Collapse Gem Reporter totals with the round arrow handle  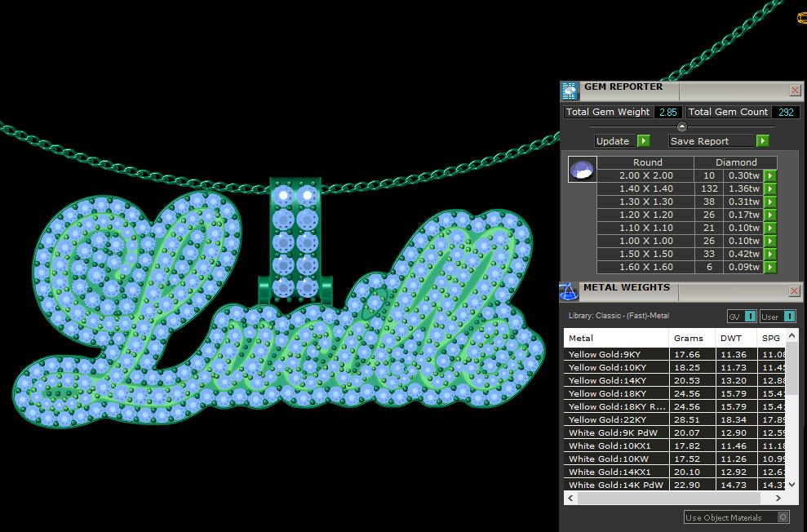click(x=682, y=126)
